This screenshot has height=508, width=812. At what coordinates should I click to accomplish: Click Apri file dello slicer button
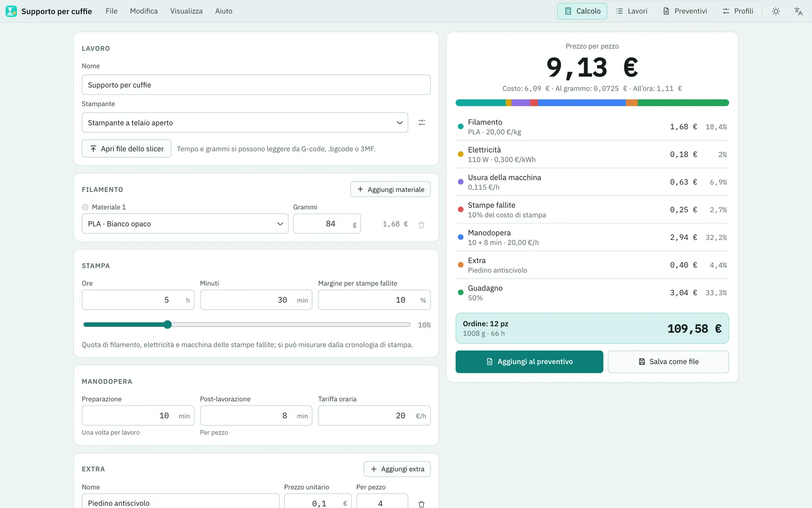pos(126,149)
